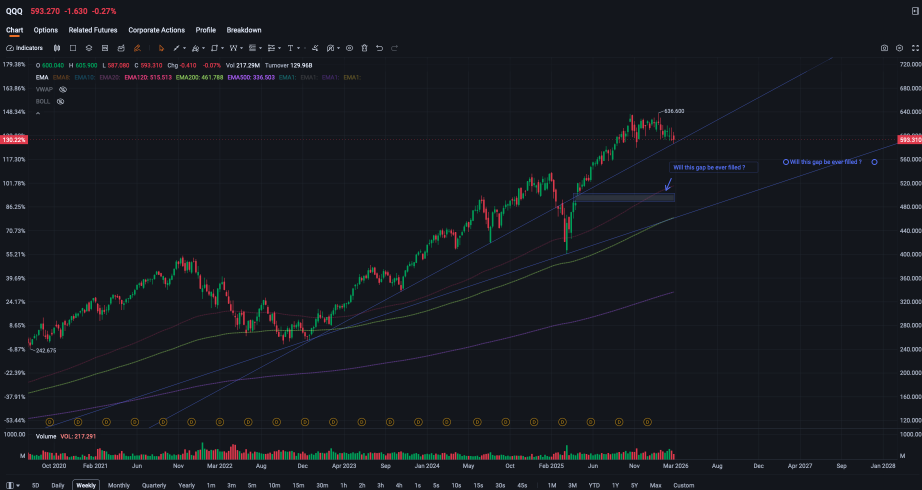Click the EMA500: 336.503 legend label
Image resolution: width=922 pixels, height=490 pixels.
click(x=252, y=77)
